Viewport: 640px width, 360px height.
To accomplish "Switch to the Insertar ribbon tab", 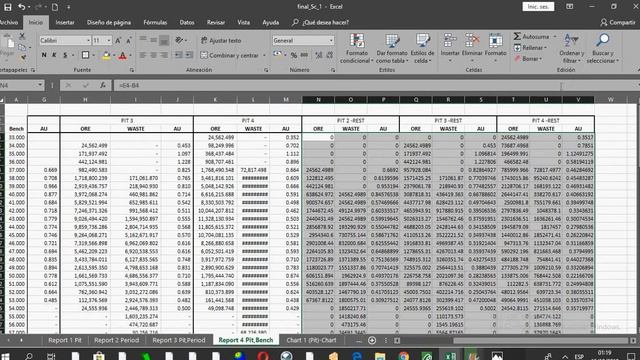I will (x=65, y=22).
